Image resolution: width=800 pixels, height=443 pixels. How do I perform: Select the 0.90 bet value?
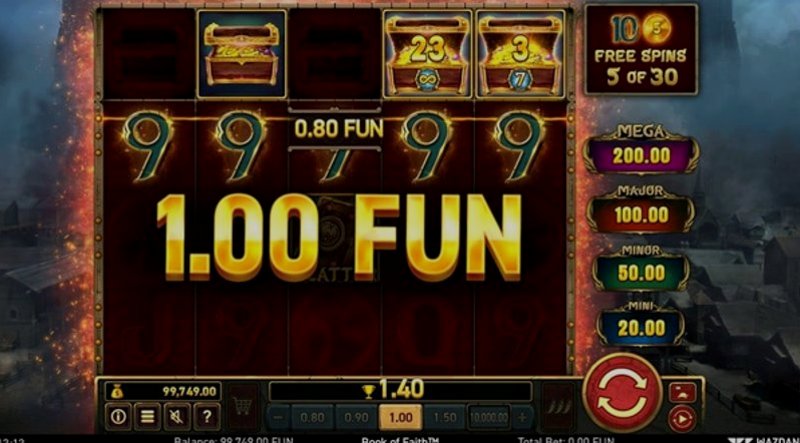pyautogui.click(x=356, y=417)
